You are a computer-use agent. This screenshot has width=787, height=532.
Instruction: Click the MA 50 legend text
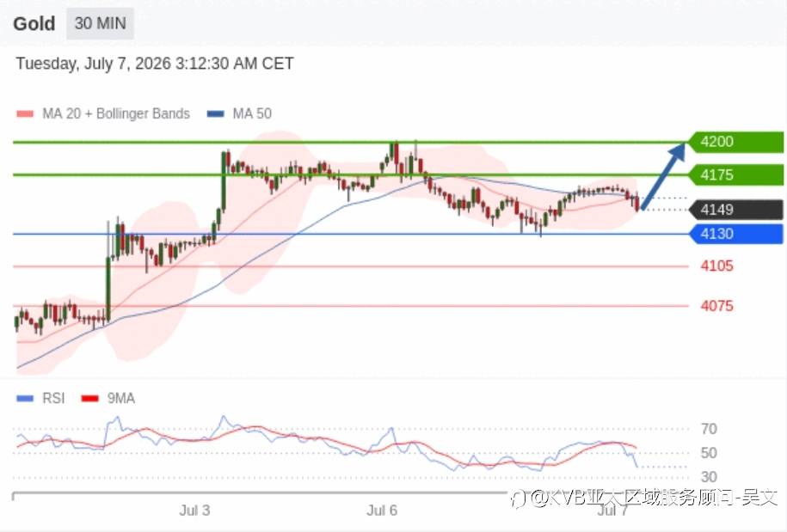[x=252, y=113]
